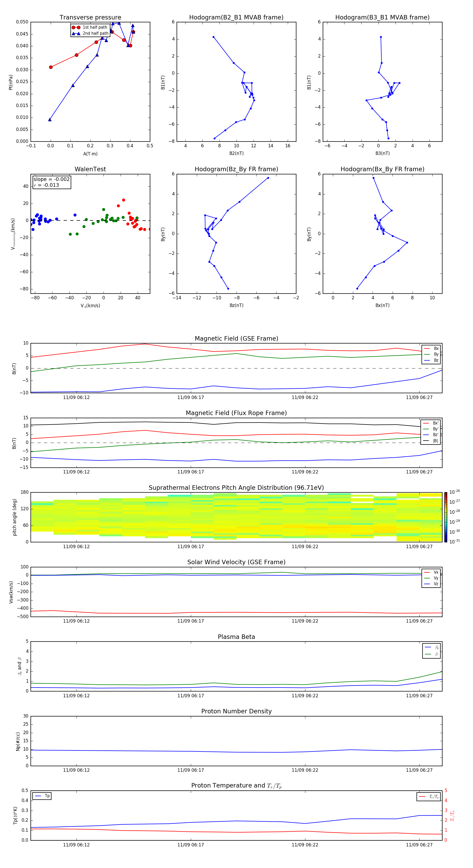Click the slope and r annotation box
The width and height of the screenshot is (473, 868).
52,182
